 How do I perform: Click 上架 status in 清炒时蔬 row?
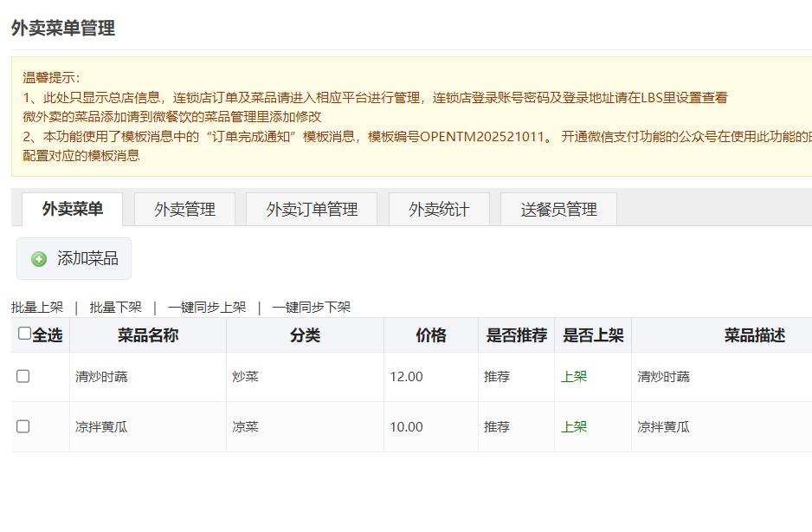click(x=573, y=377)
